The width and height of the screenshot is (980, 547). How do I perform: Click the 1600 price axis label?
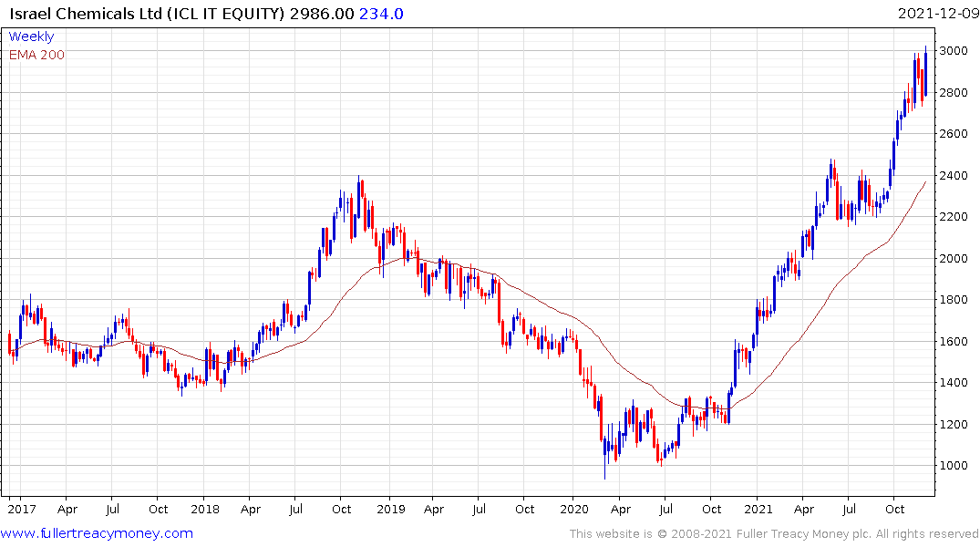point(954,341)
